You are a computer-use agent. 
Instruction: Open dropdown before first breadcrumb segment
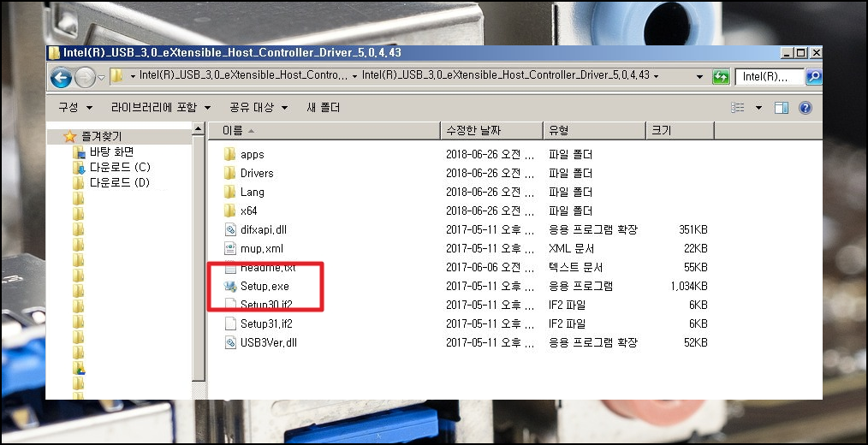[133, 76]
